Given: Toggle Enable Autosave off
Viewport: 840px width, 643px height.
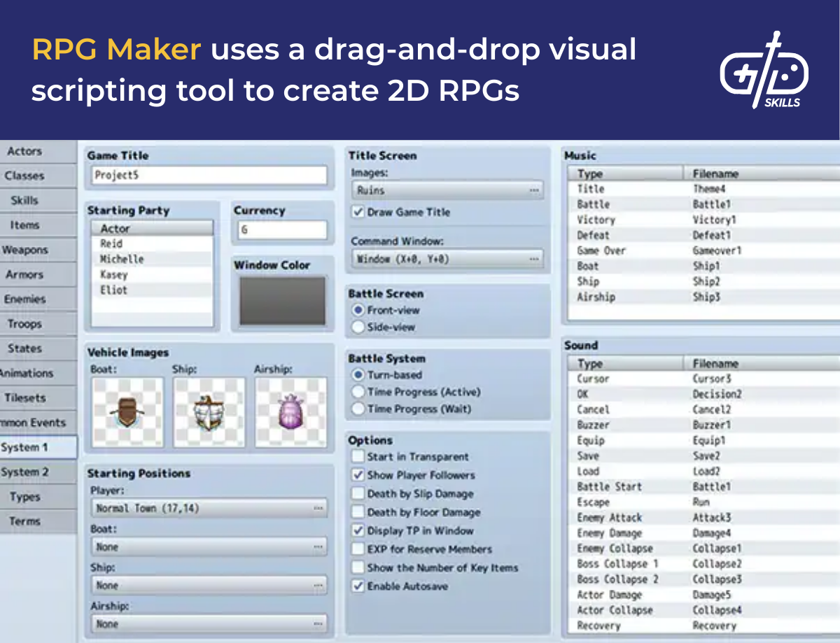Looking at the screenshot, I should [357, 586].
